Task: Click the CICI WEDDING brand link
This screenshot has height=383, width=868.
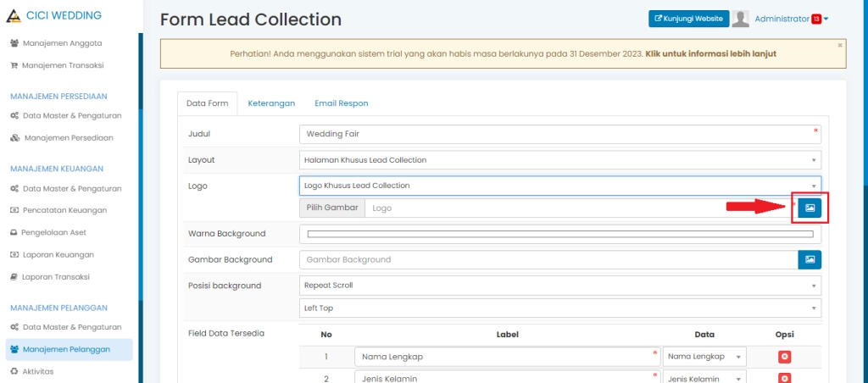Action: point(64,15)
